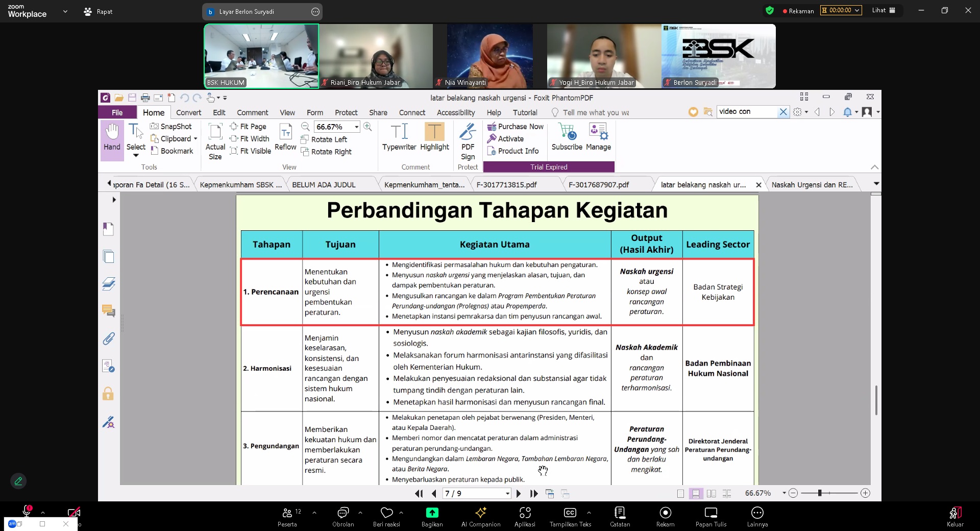This screenshot has width=980, height=531.
Task: Click the Bagikan share screen button
Action: click(432, 516)
